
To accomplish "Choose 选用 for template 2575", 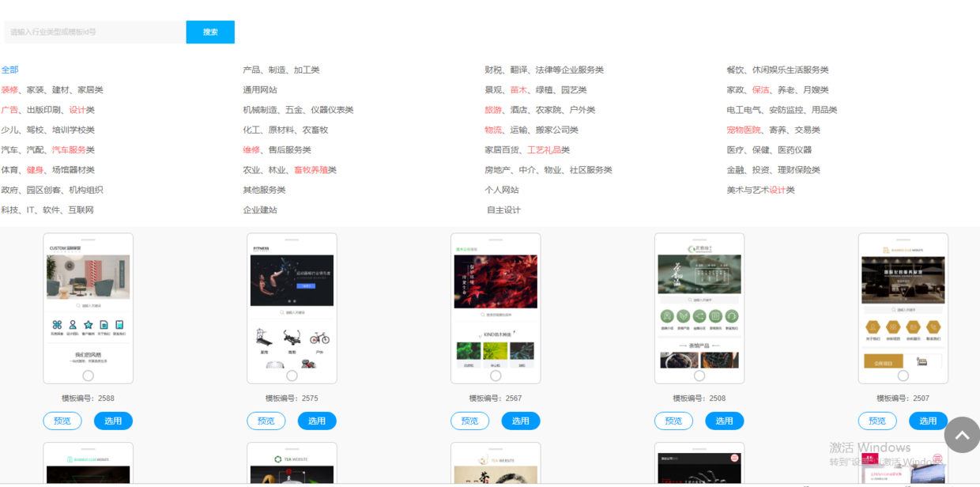I will point(317,421).
